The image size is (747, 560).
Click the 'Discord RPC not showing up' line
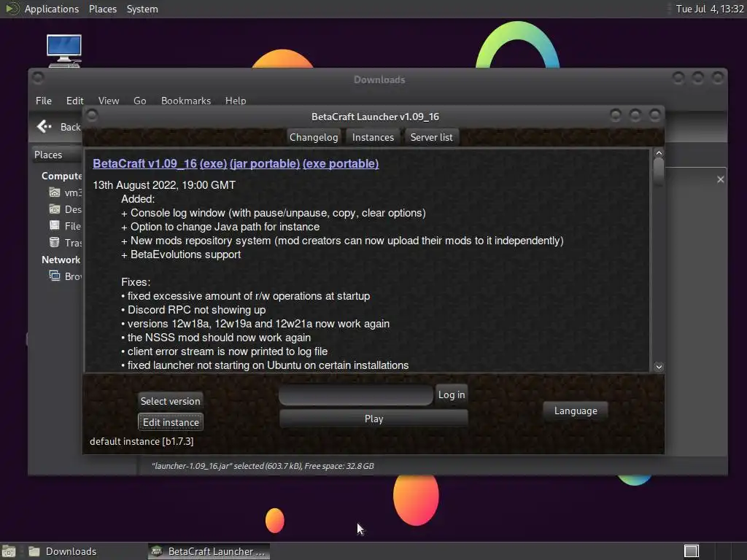pyautogui.click(x=193, y=309)
